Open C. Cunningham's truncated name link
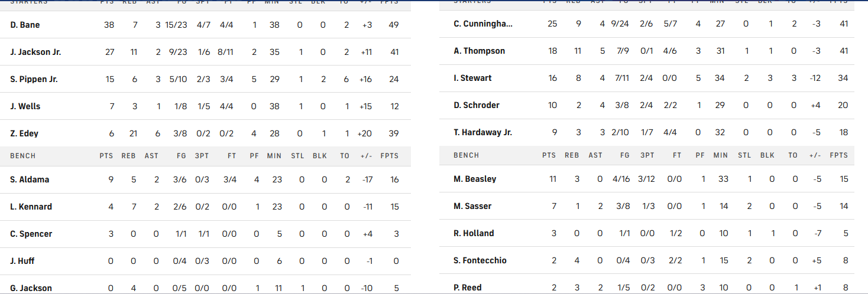The image size is (868, 294). pyautogui.click(x=483, y=24)
